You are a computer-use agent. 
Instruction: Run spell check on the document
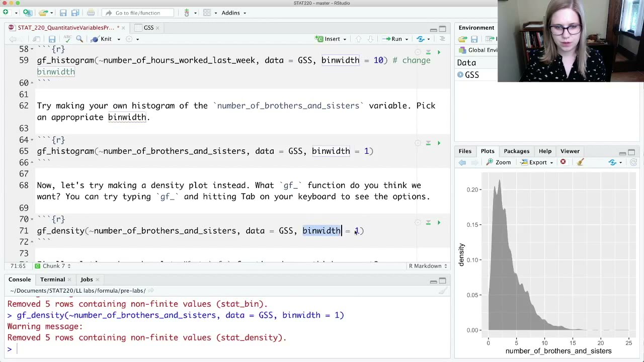(68, 39)
